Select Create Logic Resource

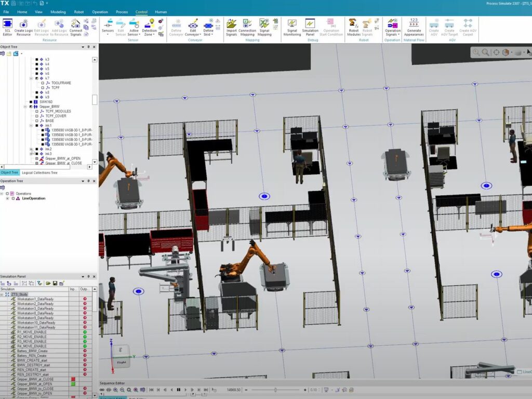(23, 27)
